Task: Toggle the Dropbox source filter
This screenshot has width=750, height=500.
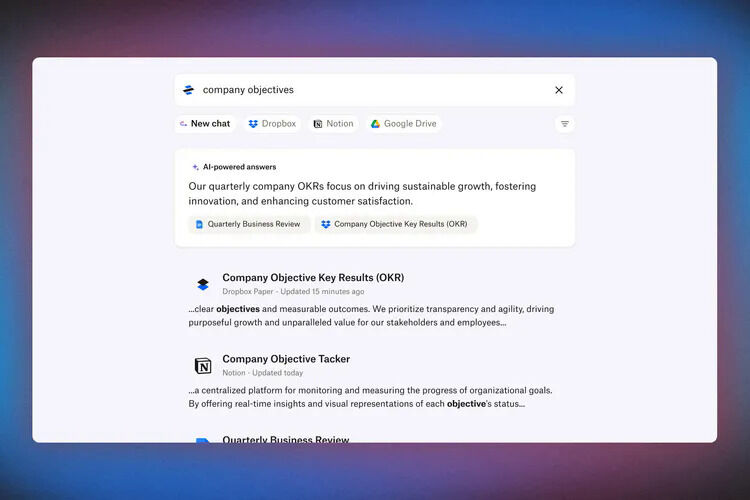Action: point(272,124)
